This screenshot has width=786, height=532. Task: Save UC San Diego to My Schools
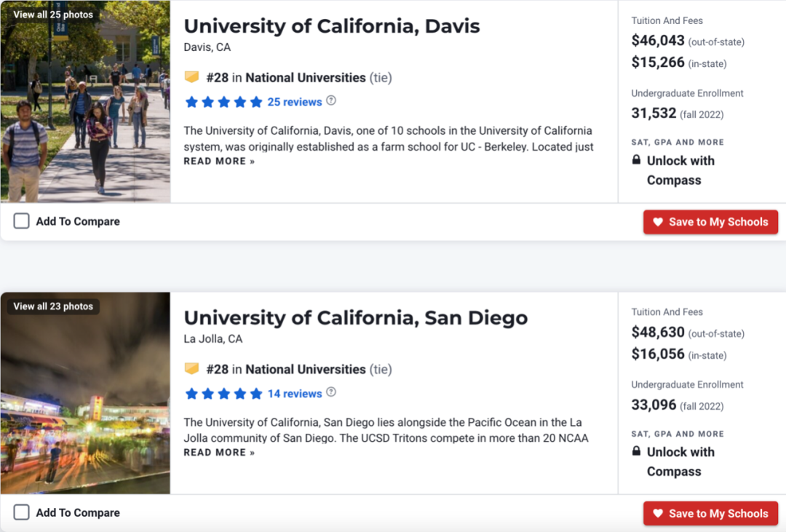710,513
